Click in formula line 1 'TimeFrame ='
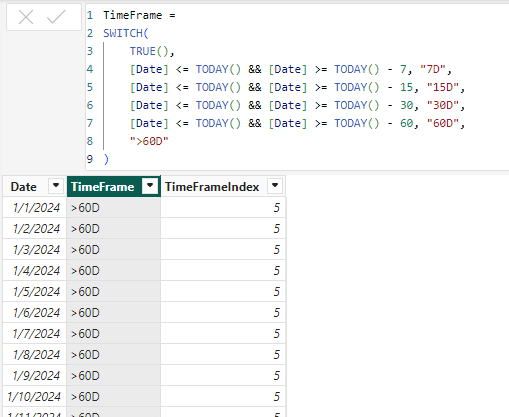 click(139, 15)
